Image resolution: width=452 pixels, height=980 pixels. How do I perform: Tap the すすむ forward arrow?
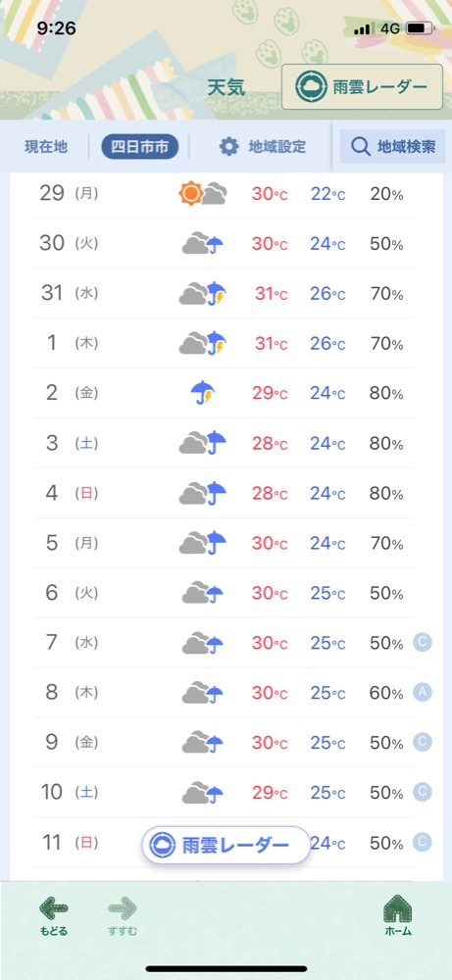coord(122,916)
